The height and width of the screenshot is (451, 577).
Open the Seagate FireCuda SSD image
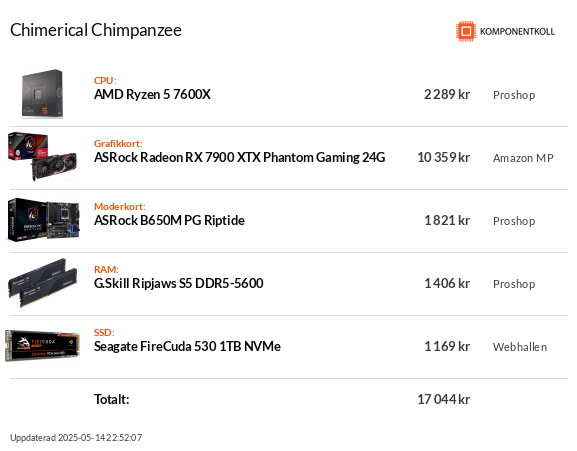[42, 346]
